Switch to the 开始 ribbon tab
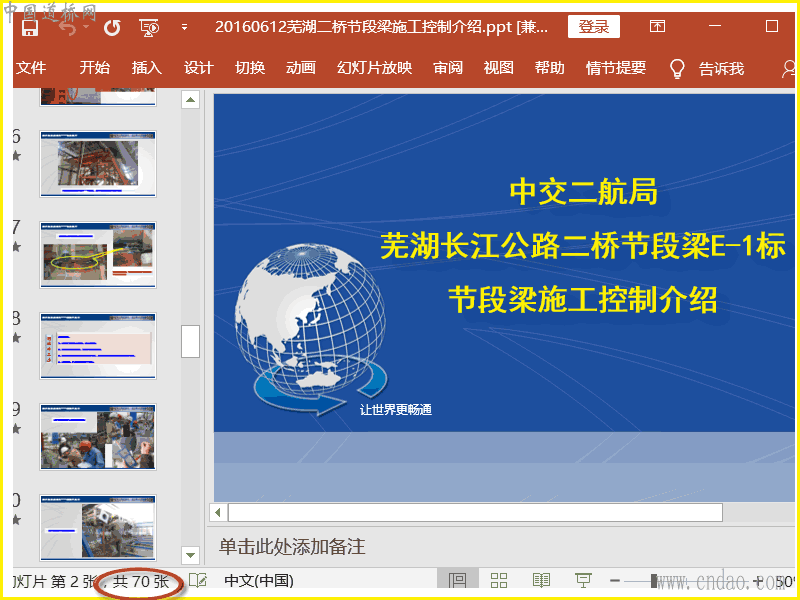The image size is (800, 600). 94,67
